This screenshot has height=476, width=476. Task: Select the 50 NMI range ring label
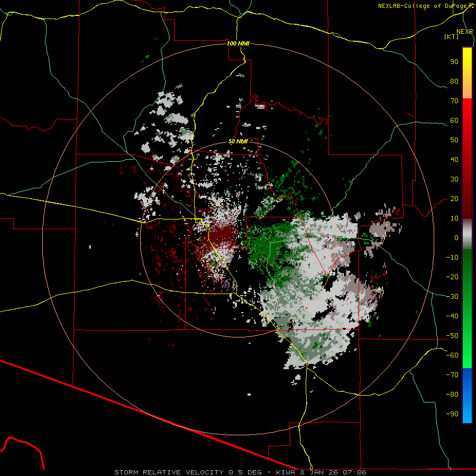[238, 141]
